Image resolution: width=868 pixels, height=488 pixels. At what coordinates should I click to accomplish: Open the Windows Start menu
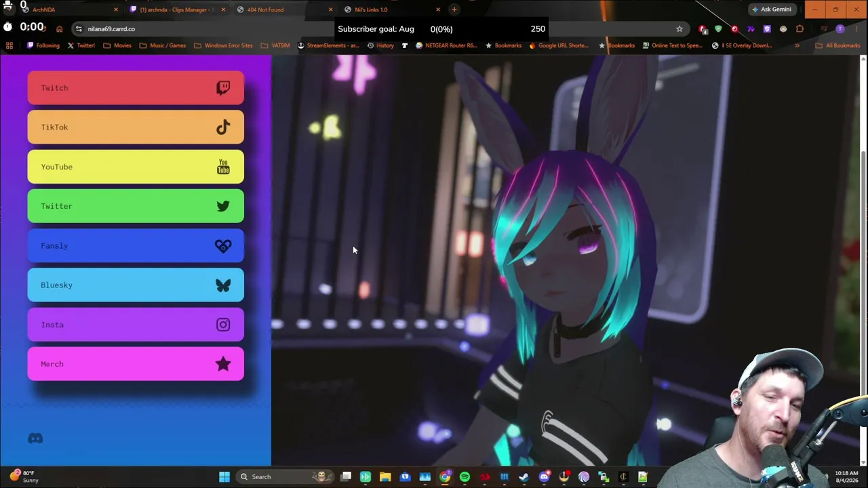224,476
